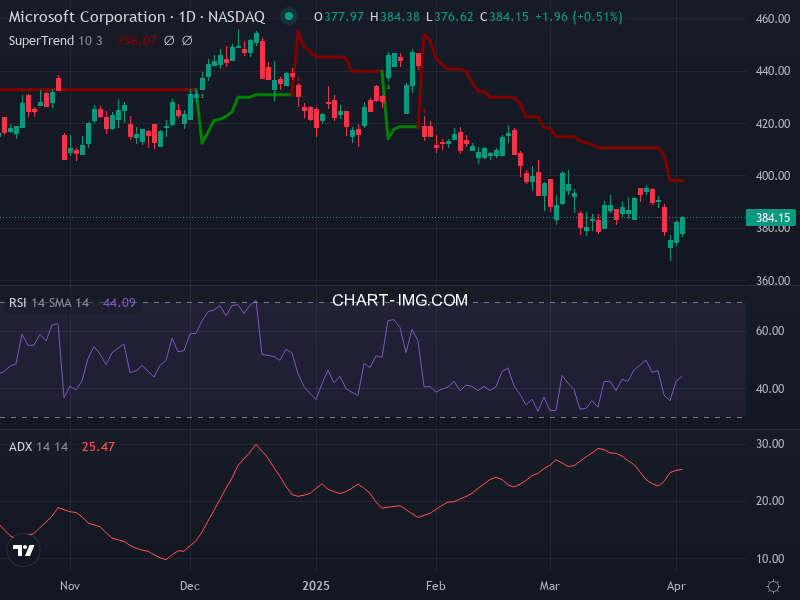Click the RSI parameters 14 SMA 14
800x600 pixels.
(60, 303)
